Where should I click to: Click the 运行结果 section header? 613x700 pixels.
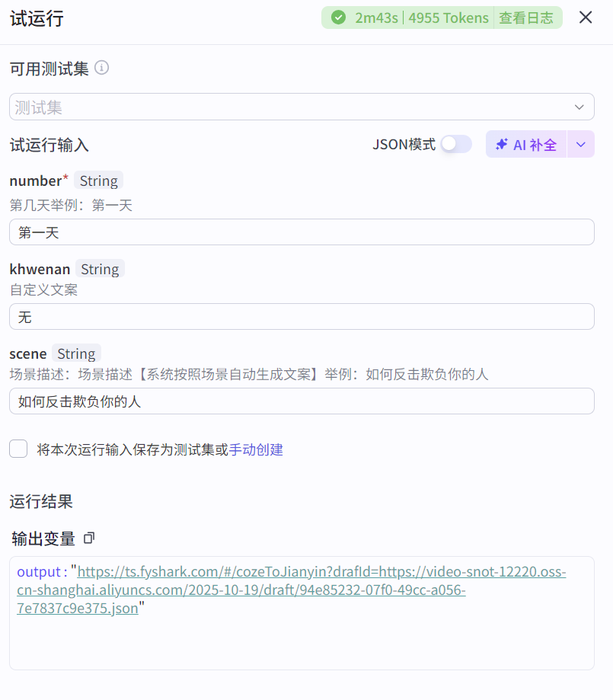coord(40,501)
